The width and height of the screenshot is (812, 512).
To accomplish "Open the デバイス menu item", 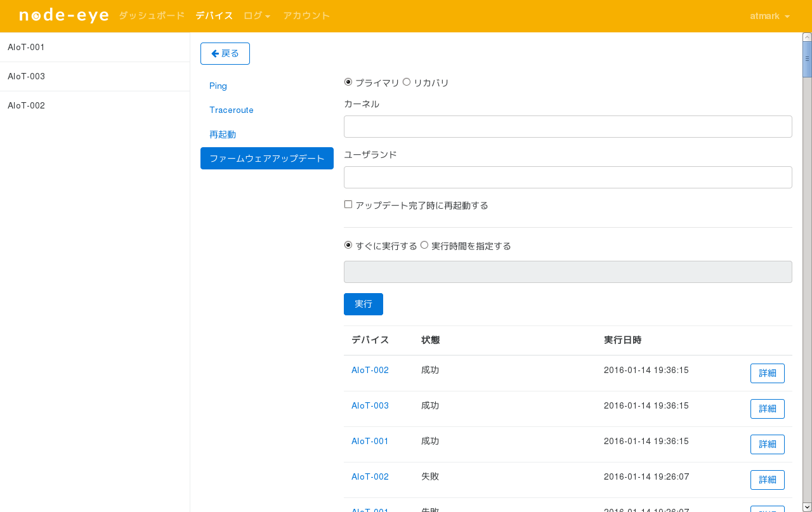I will click(x=214, y=16).
